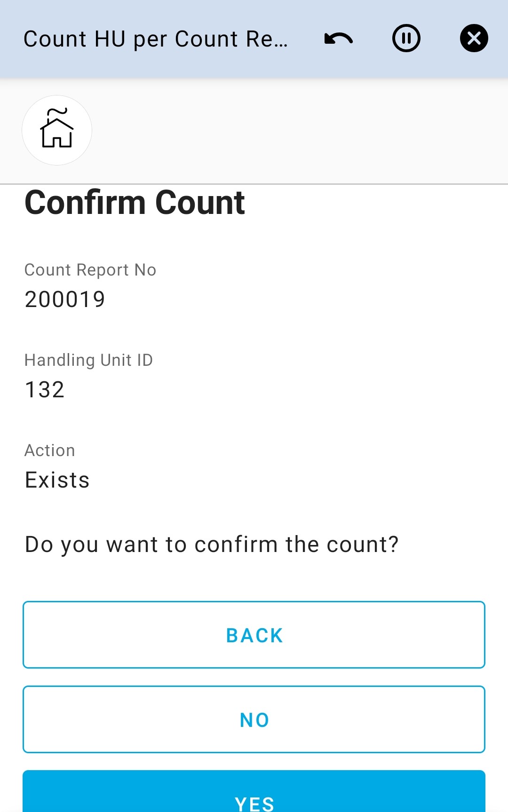Select the Handling Unit ID label

(88, 360)
